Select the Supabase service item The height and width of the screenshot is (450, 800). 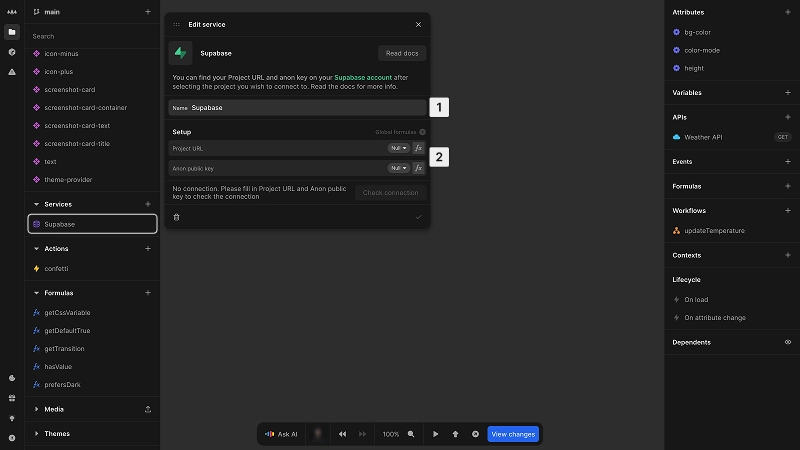click(92, 224)
